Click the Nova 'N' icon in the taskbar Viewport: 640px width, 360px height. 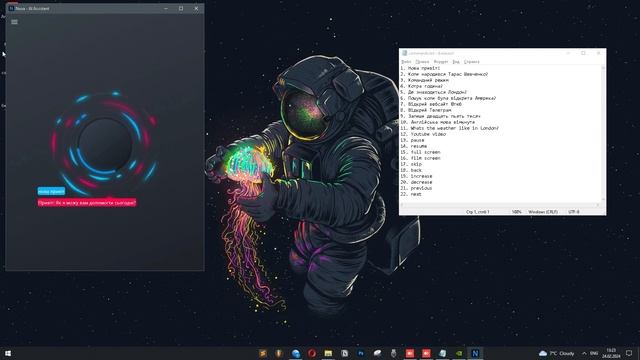tap(475, 353)
